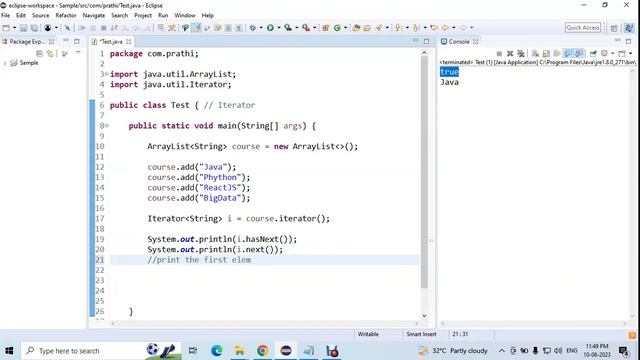This screenshot has height=360, width=640.
Task: Open the New Java Class dropdown arrow
Action: [x=345, y=28]
